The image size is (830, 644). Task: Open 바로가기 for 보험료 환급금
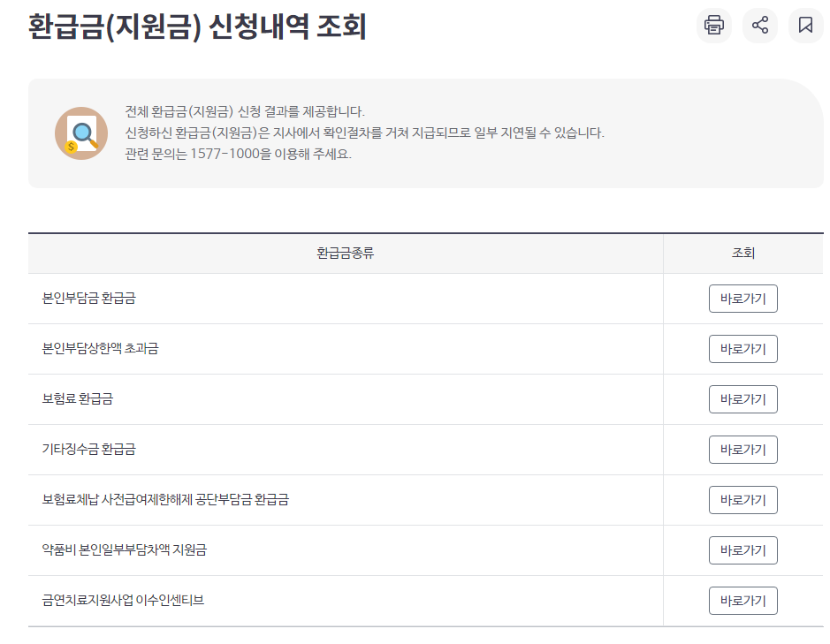click(x=743, y=399)
